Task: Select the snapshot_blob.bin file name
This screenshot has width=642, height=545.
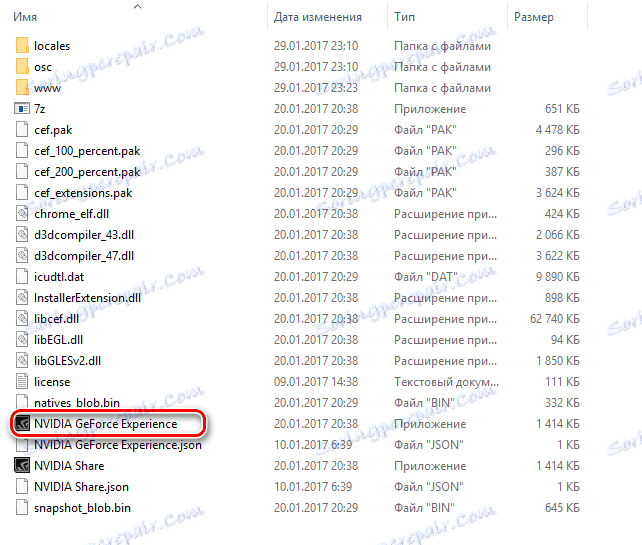Action: (82, 508)
